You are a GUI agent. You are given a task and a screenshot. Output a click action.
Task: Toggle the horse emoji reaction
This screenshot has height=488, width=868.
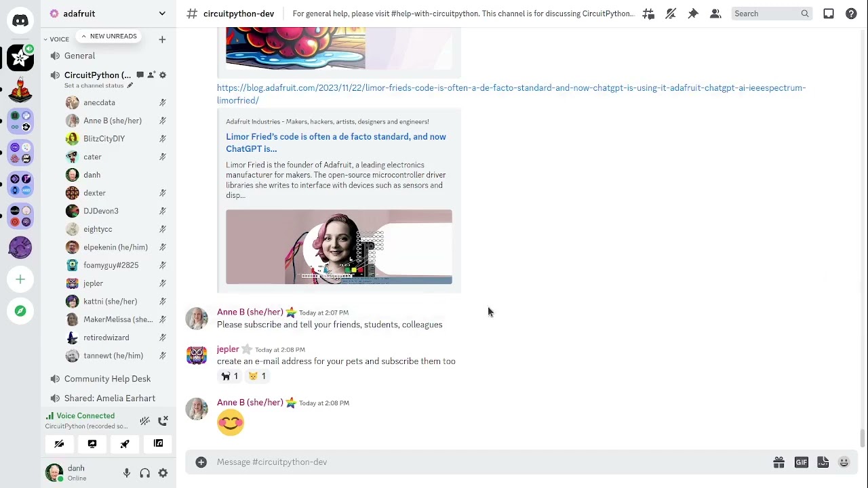[x=229, y=376]
